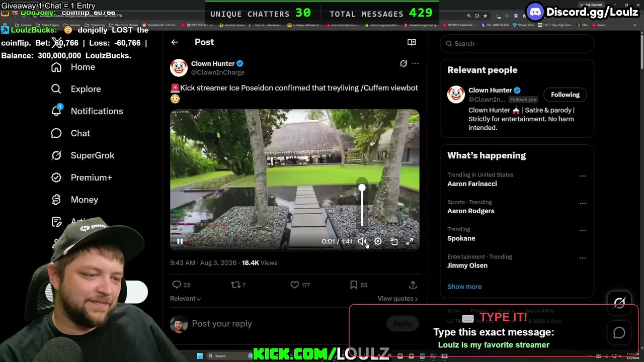Open the three-dot menu on Clown Hunter's post

click(415, 63)
